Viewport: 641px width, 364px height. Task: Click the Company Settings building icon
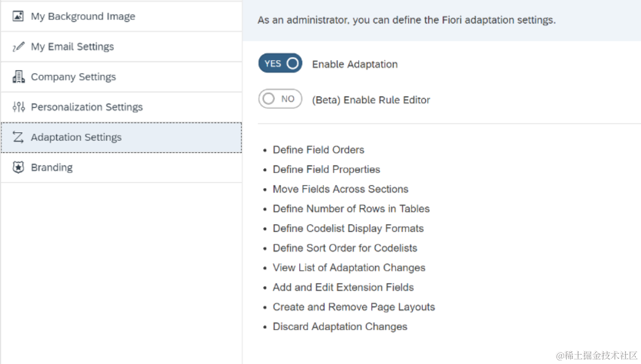point(18,77)
